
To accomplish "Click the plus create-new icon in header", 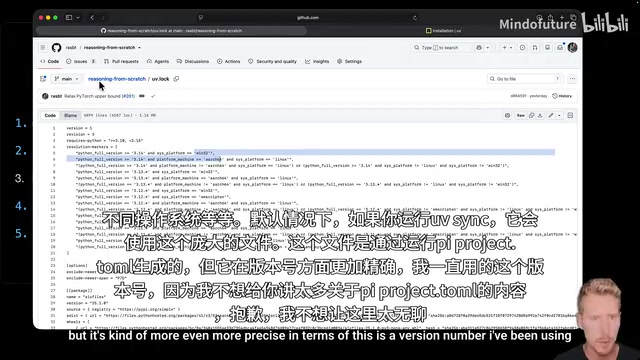I will 504,48.
